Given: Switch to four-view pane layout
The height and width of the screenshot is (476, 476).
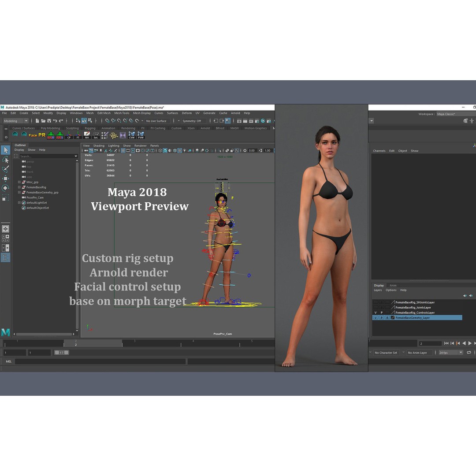Looking at the screenshot, I should pos(6,238).
